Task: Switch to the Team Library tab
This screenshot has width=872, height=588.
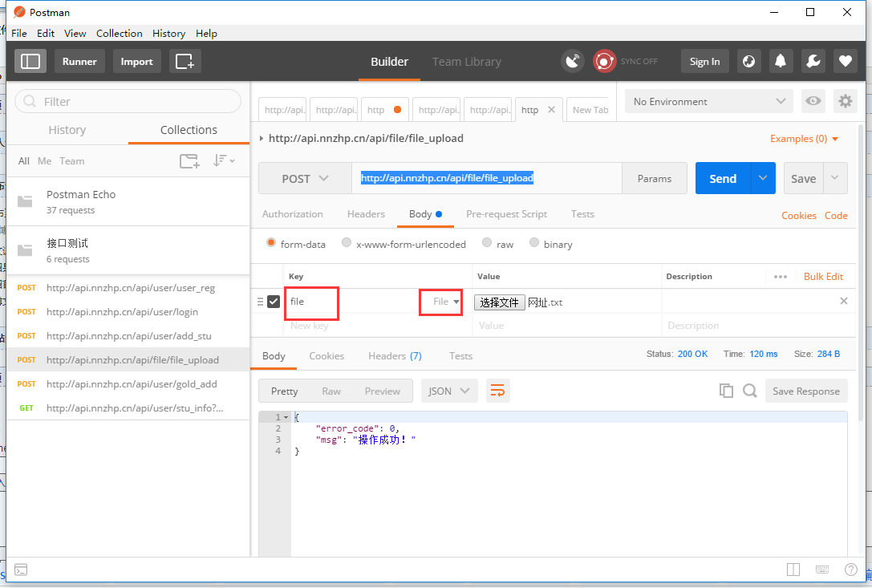Action: click(x=467, y=62)
